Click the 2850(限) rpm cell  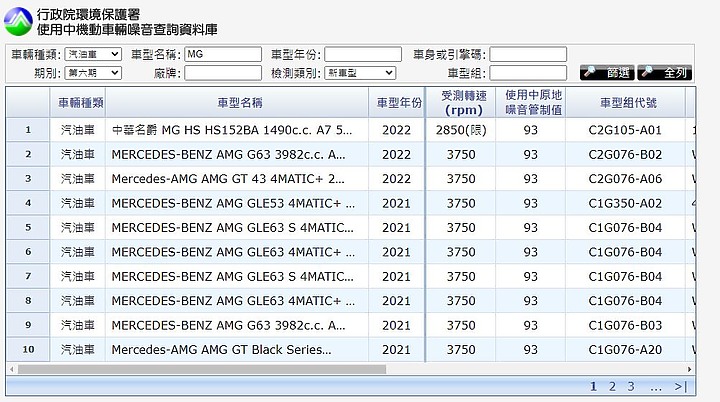coord(461,130)
